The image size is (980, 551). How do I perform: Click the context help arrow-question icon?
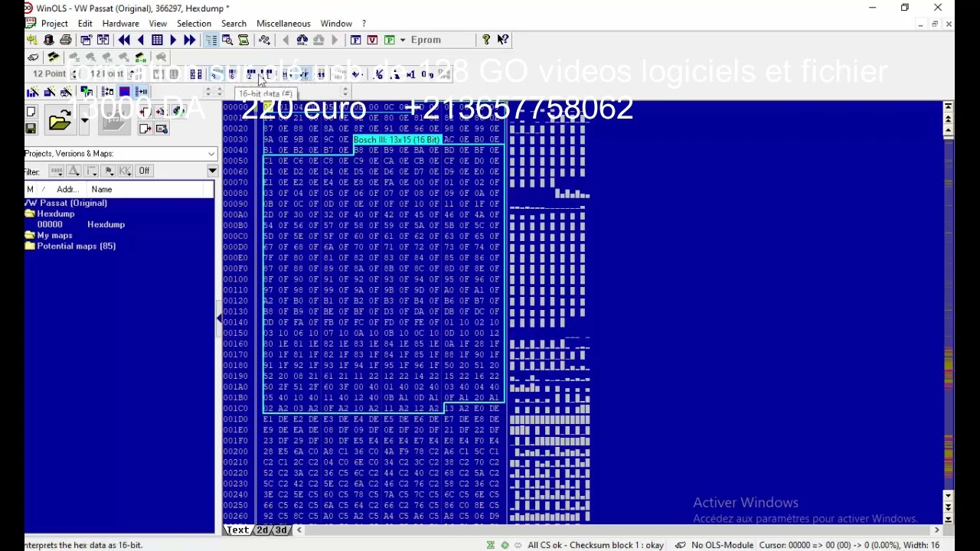pos(503,40)
